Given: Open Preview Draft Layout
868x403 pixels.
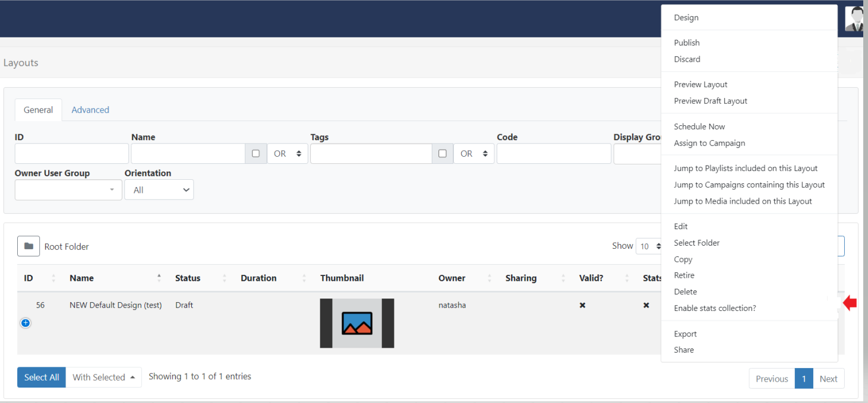Looking at the screenshot, I should coord(711,101).
